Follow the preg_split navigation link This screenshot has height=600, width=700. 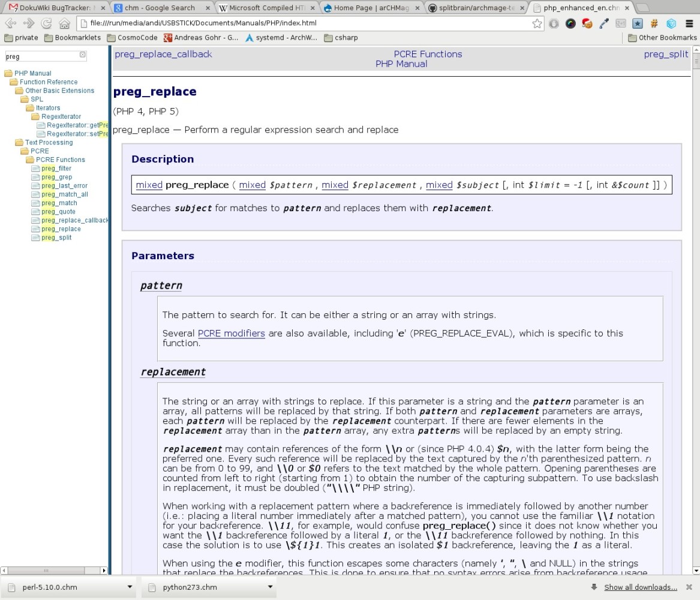click(x=666, y=54)
